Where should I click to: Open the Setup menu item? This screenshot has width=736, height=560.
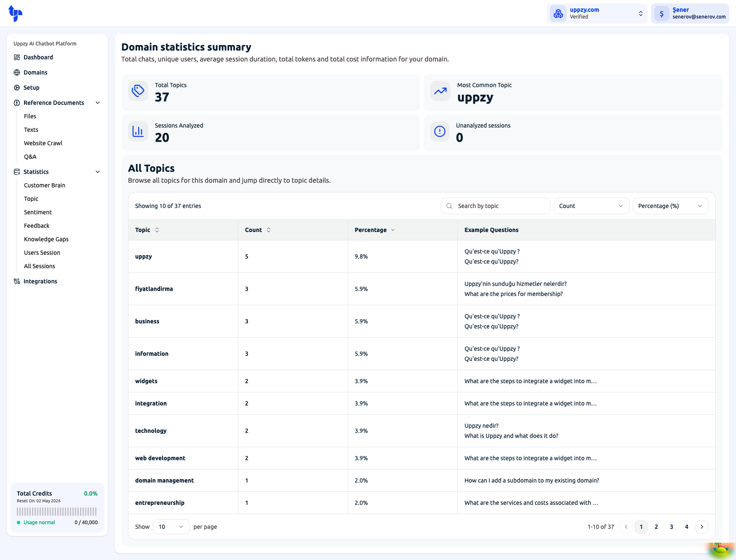(x=57, y=88)
